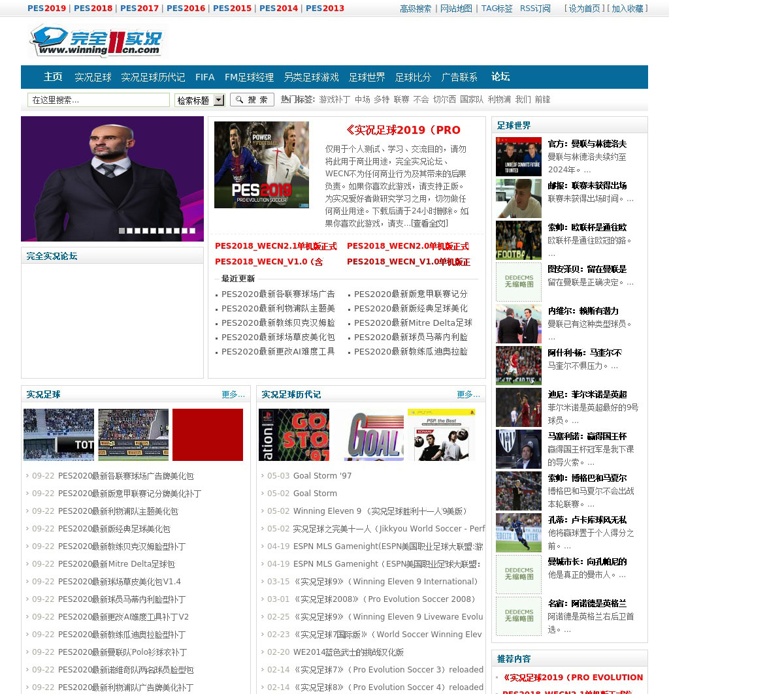Expand 更多 in the 实况足球历代记 panel
This screenshot has width=784, height=694.
point(468,394)
